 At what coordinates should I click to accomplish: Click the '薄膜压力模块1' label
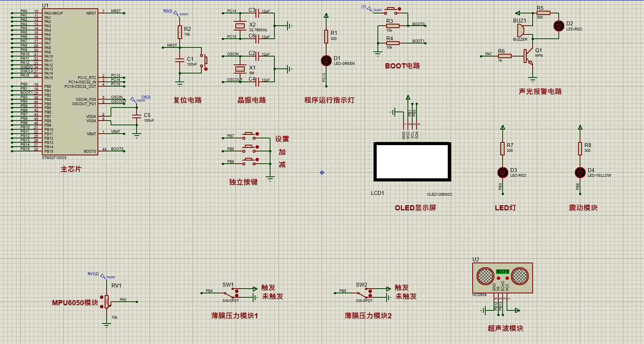click(235, 316)
